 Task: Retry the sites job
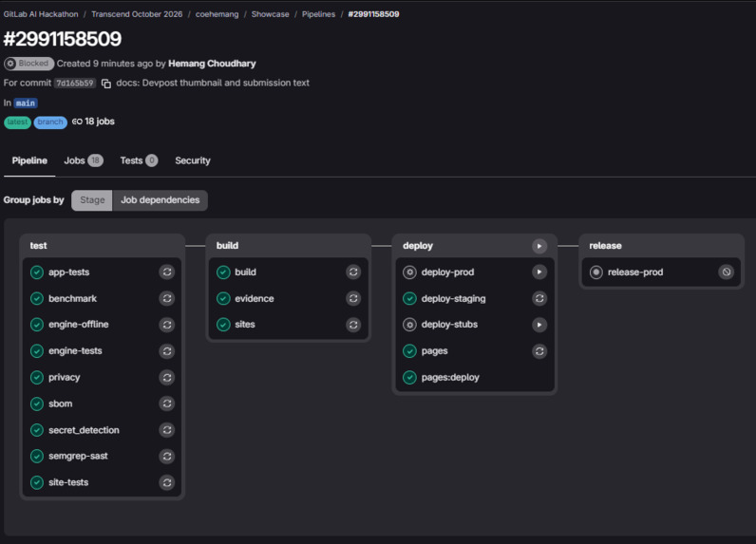click(x=353, y=325)
